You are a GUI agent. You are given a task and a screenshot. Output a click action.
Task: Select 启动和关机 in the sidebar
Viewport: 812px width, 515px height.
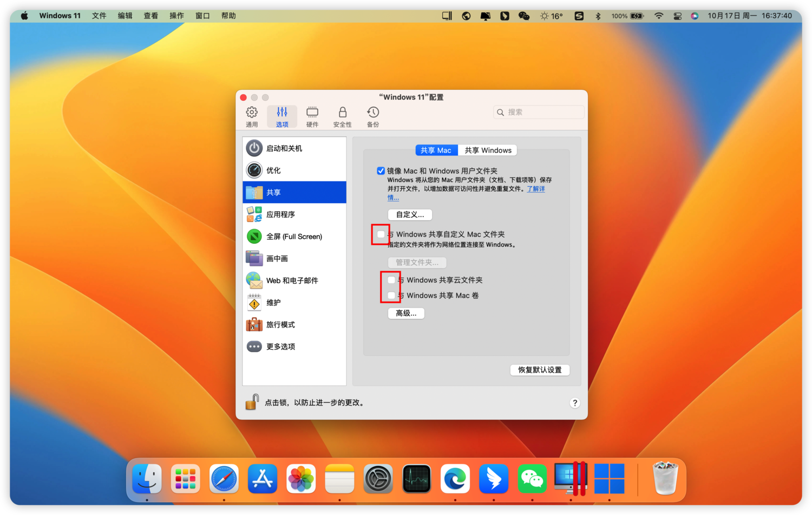tap(294, 148)
